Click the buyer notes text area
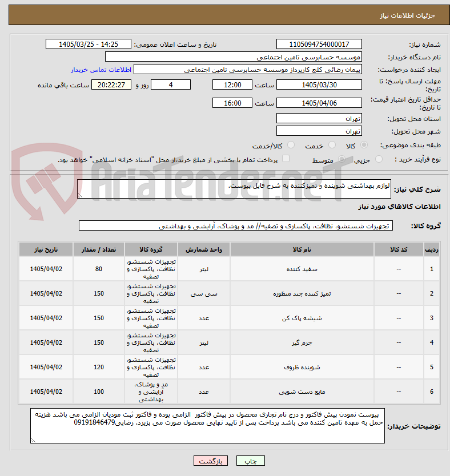 207,426
